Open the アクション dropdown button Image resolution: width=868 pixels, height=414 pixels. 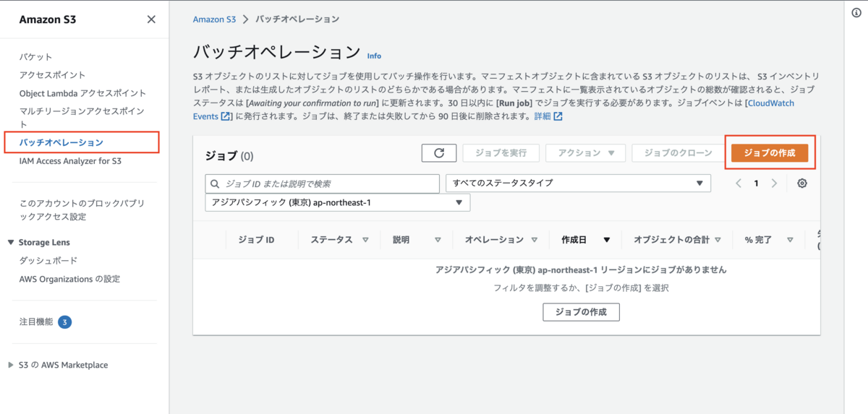[585, 153]
